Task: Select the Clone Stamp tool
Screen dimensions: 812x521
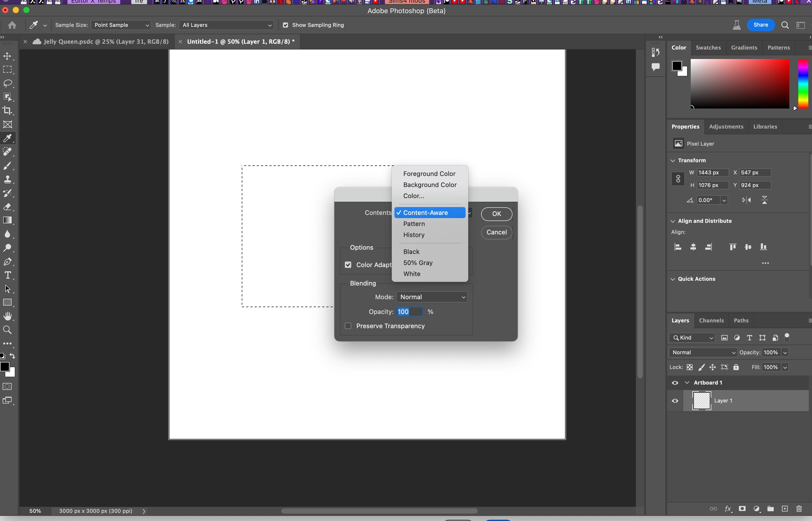Action: (7, 179)
